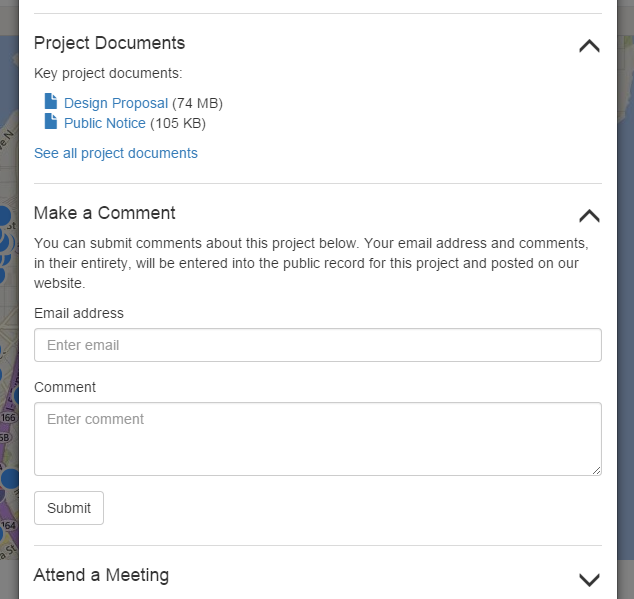Screen dimensions: 634x599
Task: Click the Make a Comment heading
Action: [104, 213]
